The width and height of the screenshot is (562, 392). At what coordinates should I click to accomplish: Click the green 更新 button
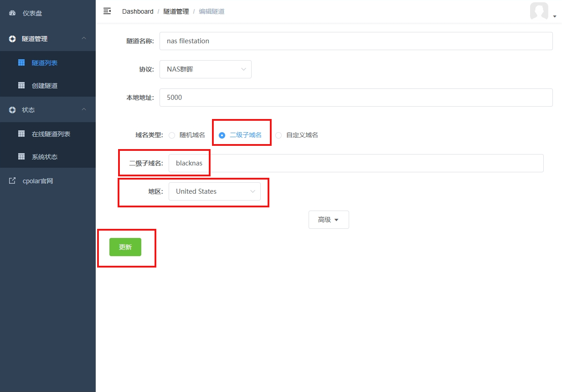tap(125, 247)
